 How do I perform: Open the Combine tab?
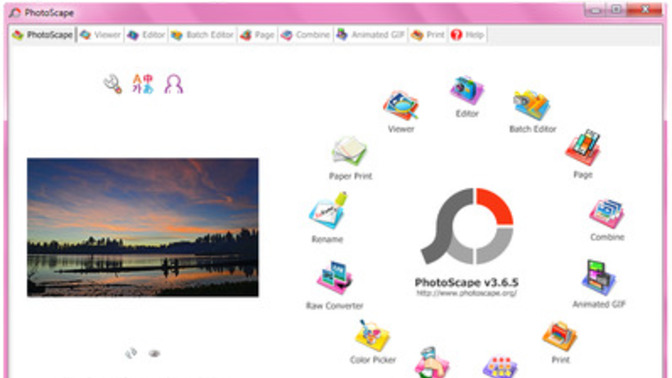(x=306, y=35)
